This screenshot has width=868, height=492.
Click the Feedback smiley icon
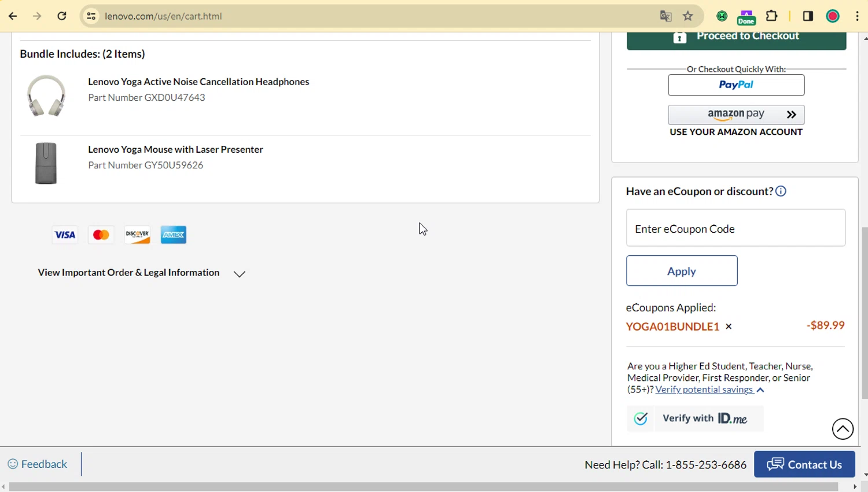point(13,464)
